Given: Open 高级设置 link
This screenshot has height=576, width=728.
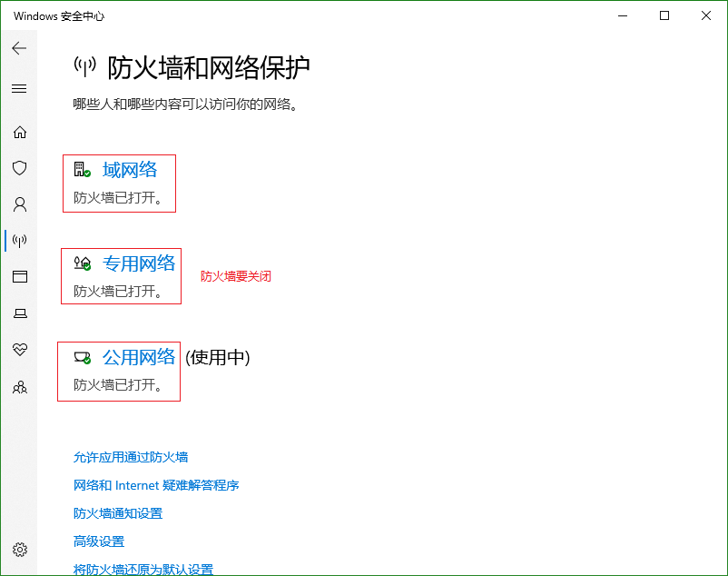Looking at the screenshot, I should click(x=99, y=541).
